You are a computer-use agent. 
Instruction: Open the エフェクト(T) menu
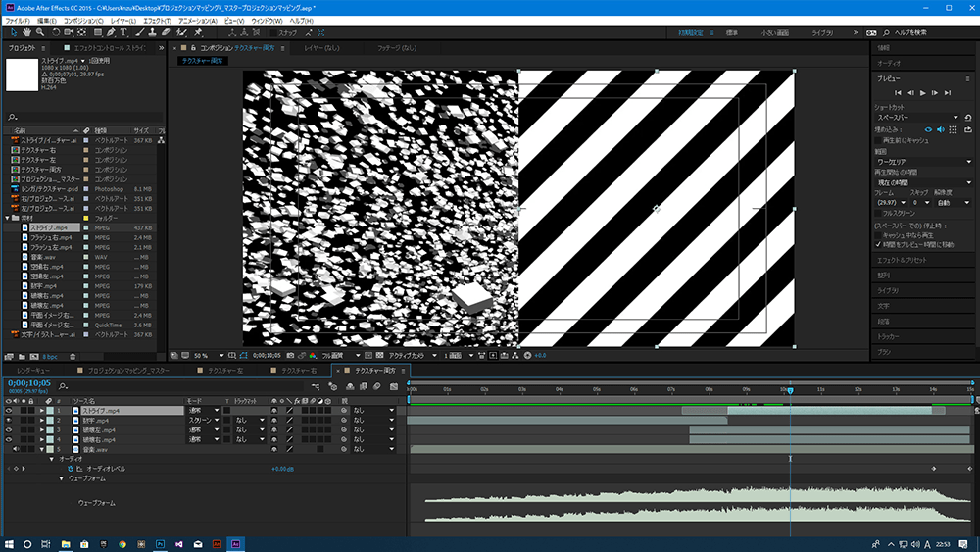158,21
